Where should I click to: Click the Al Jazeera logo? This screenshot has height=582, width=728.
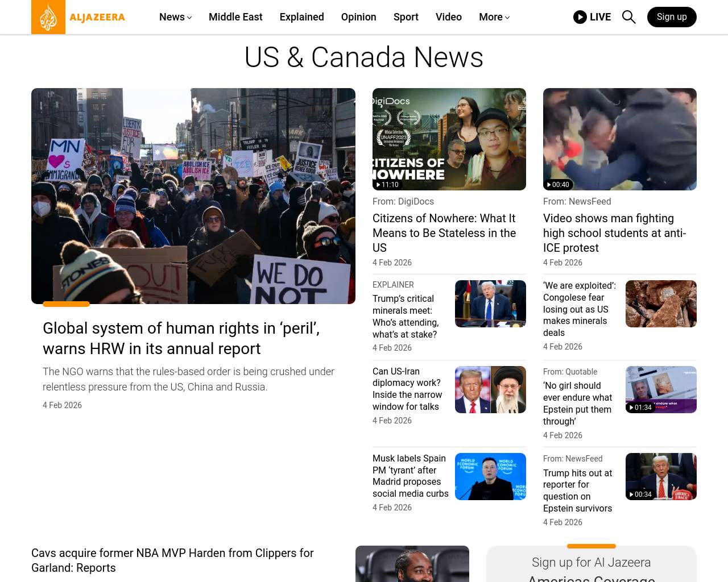point(78,17)
